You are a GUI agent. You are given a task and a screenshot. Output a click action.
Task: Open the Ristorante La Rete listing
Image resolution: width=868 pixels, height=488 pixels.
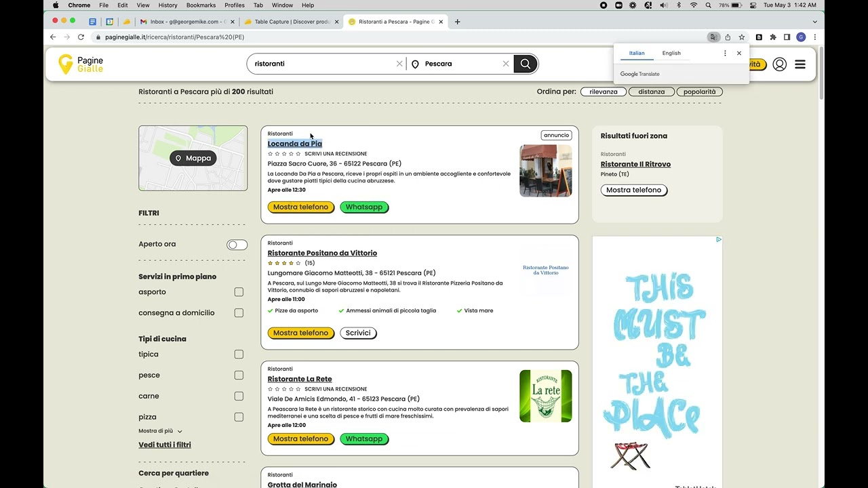299,379
